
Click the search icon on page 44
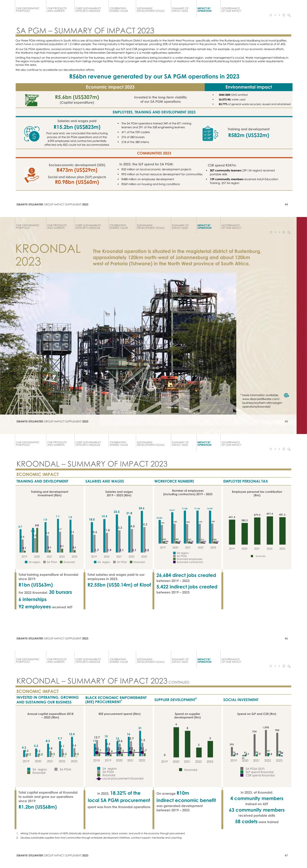click(289, 15)
